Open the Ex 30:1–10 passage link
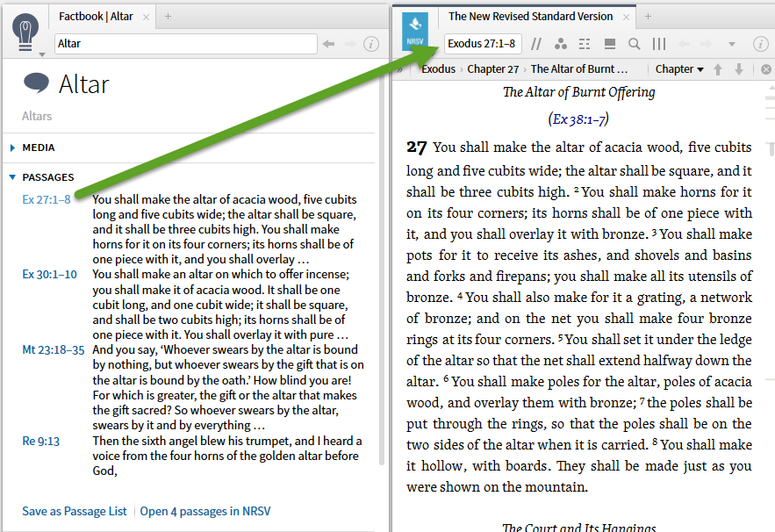This screenshot has height=532, width=775. click(49, 275)
